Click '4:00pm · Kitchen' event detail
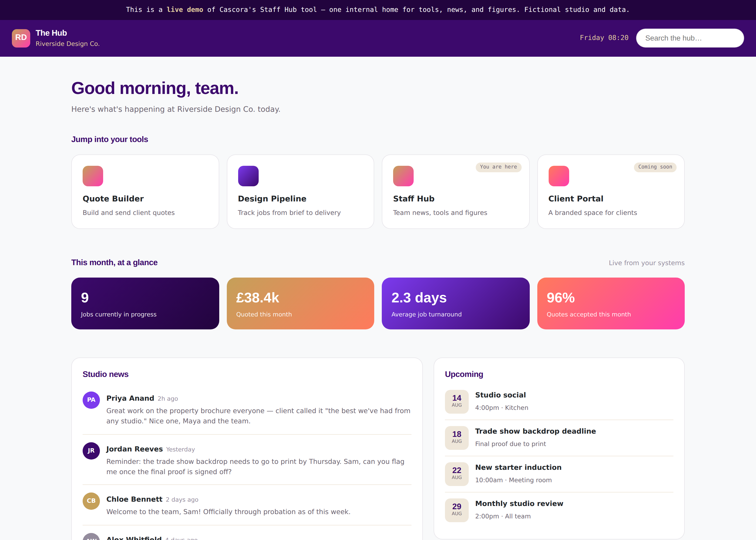This screenshot has height=540, width=756. coord(501,408)
